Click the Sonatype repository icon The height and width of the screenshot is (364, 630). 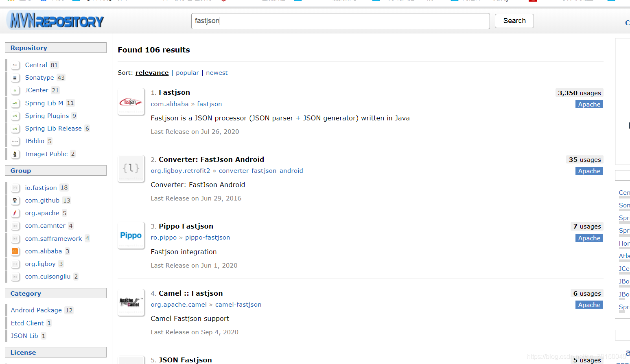pos(15,78)
